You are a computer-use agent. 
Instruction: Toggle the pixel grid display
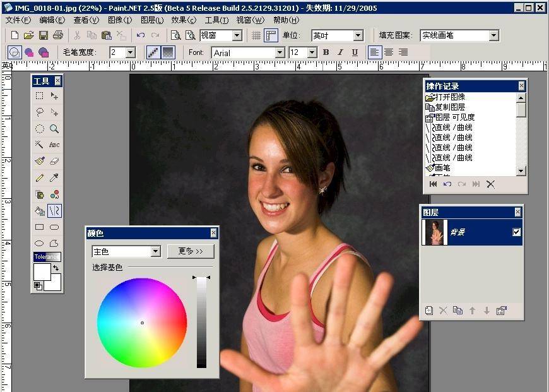point(256,35)
